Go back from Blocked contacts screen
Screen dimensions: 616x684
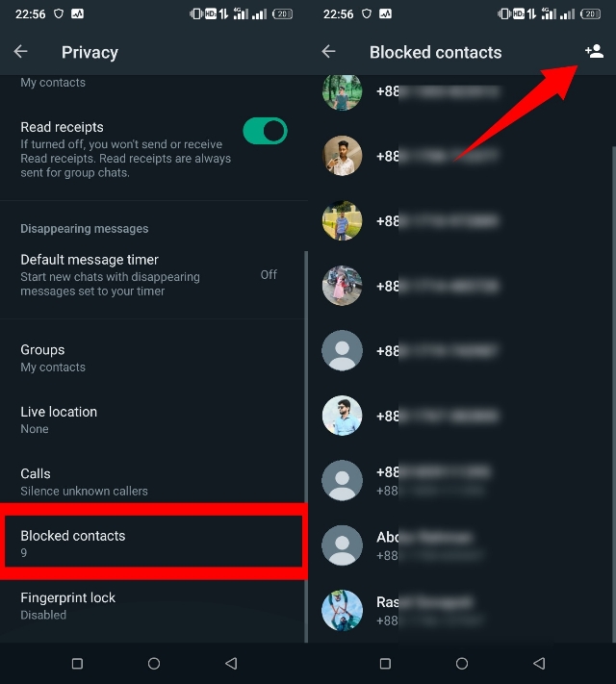click(x=329, y=52)
